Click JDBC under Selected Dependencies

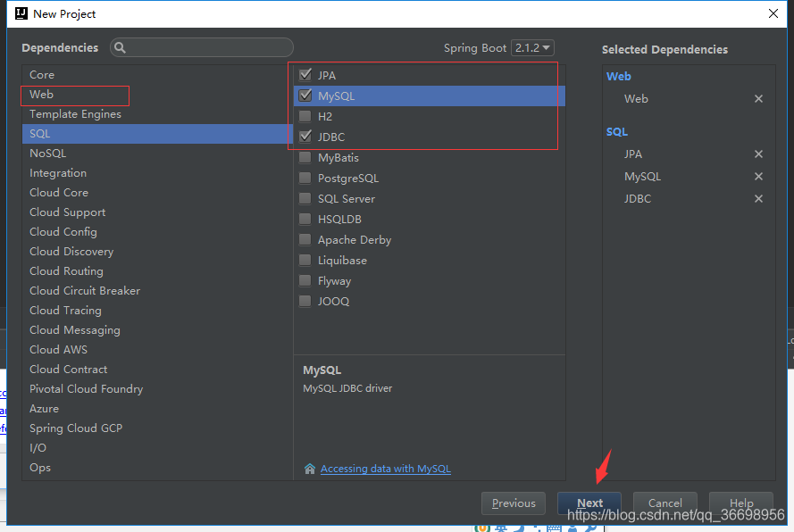pyautogui.click(x=638, y=199)
